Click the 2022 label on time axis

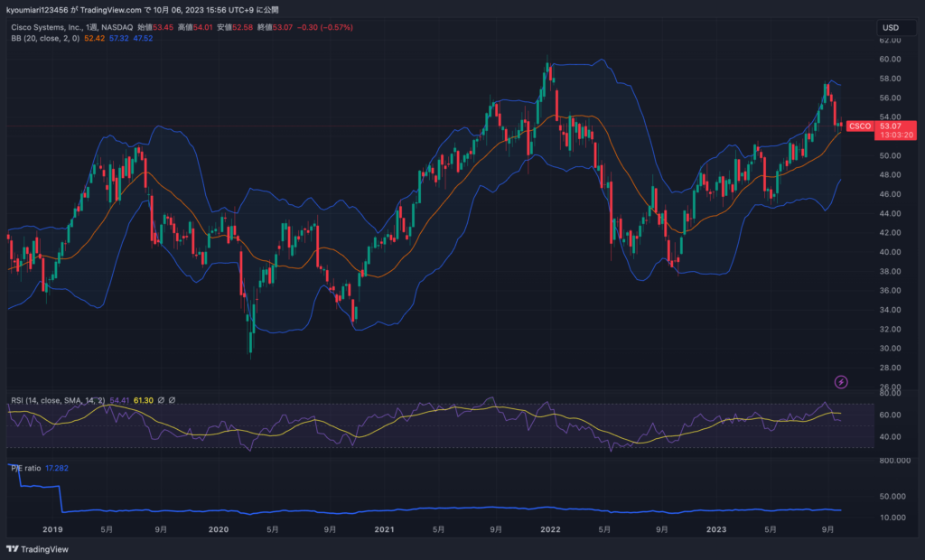pos(550,529)
